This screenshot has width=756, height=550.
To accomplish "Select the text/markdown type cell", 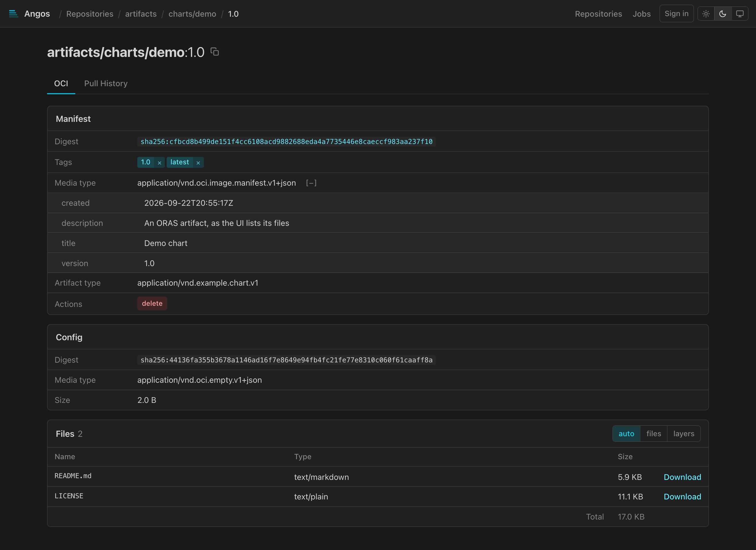I will coord(321,477).
